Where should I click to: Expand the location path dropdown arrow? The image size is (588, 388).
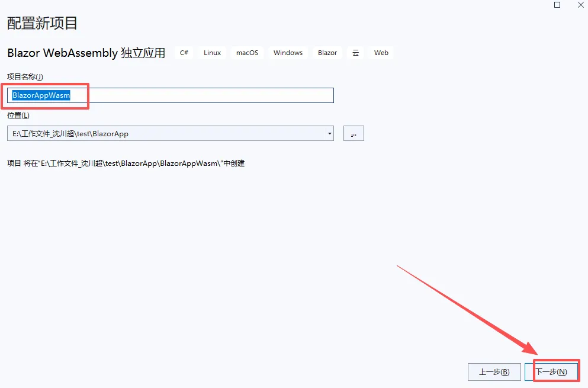tap(330, 134)
